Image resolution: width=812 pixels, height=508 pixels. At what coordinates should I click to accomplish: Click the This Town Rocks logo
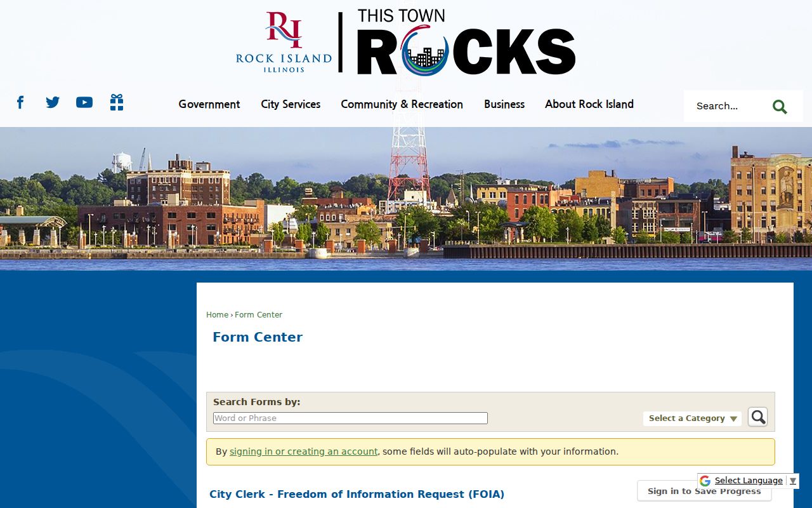[x=466, y=42]
